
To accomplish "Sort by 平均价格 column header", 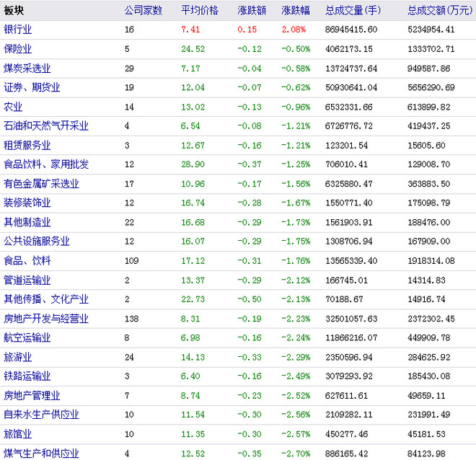I will [x=200, y=10].
